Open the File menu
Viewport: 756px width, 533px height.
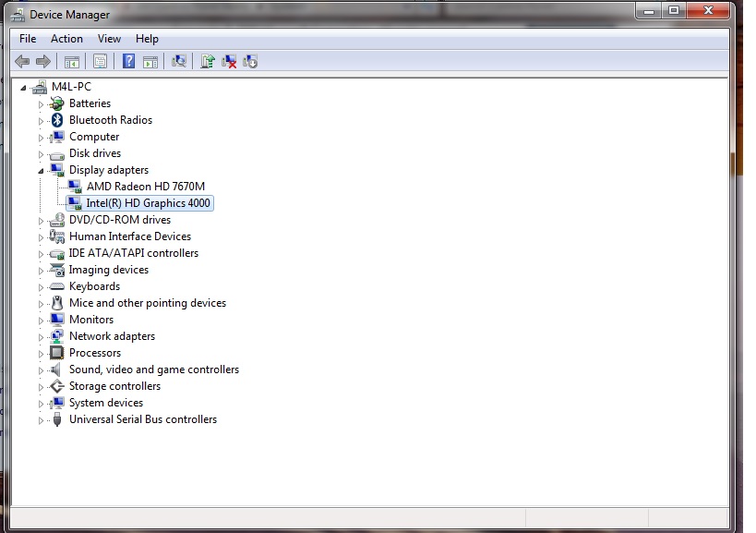pyautogui.click(x=28, y=39)
